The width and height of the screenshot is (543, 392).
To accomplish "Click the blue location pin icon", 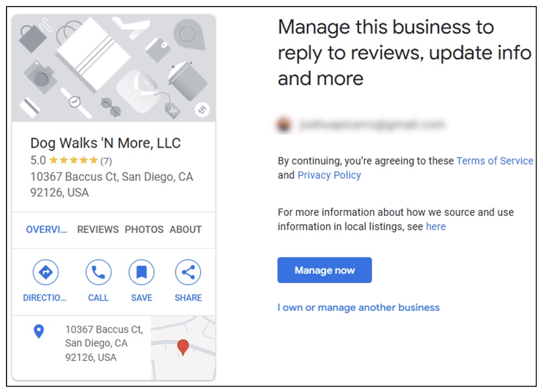I will [39, 331].
